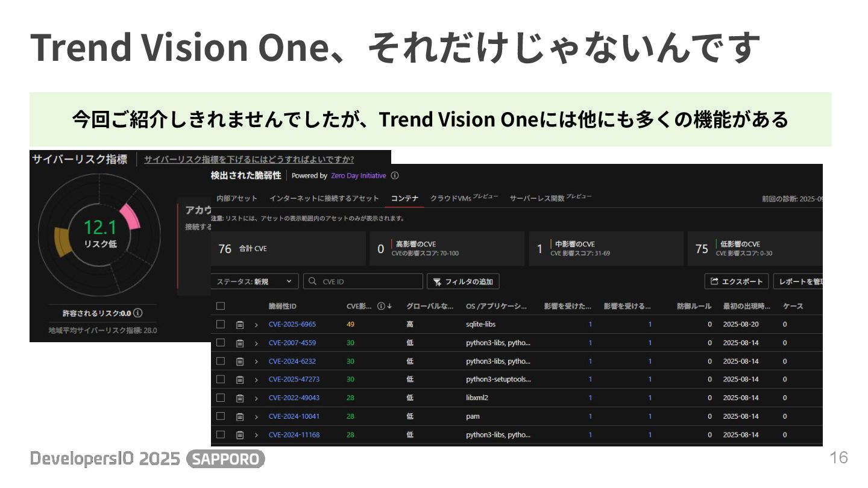Screen dimensions: 868x488
Task: Open clipboard icon for CVE-2025-47273 row
Action: coord(240,380)
